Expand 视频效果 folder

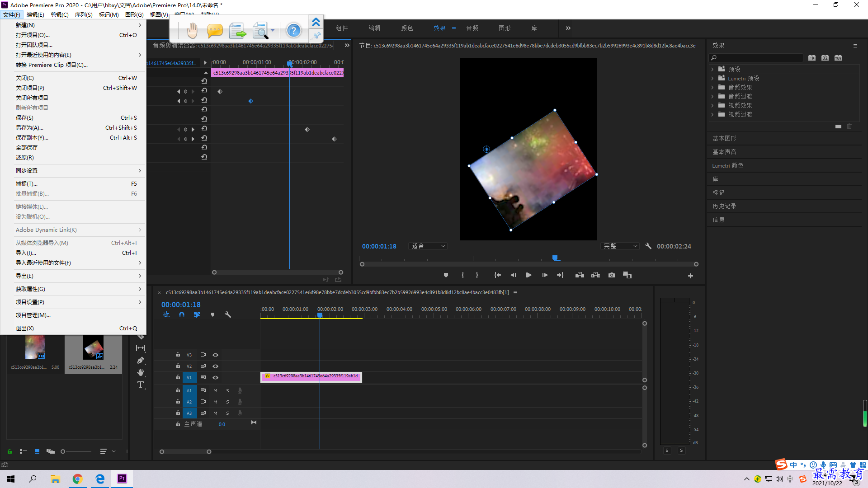click(x=712, y=105)
